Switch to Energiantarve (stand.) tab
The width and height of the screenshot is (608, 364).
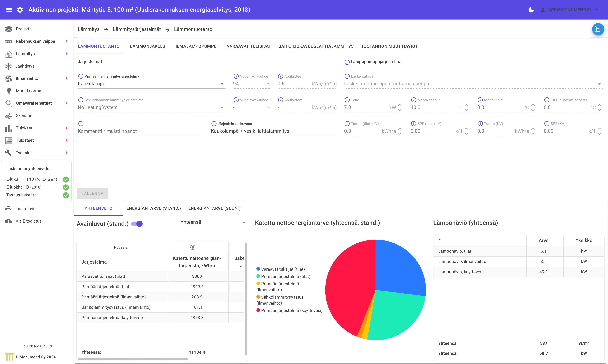[154, 209]
